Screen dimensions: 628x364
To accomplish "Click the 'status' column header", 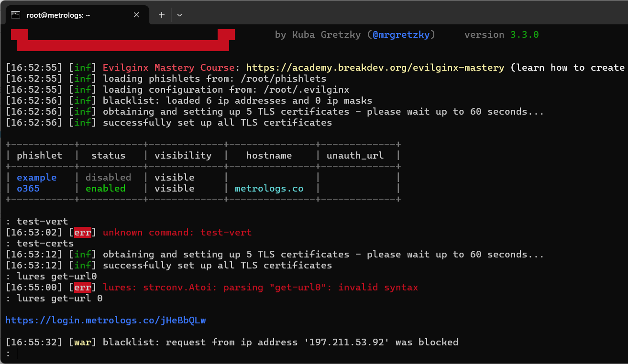I will [108, 155].
